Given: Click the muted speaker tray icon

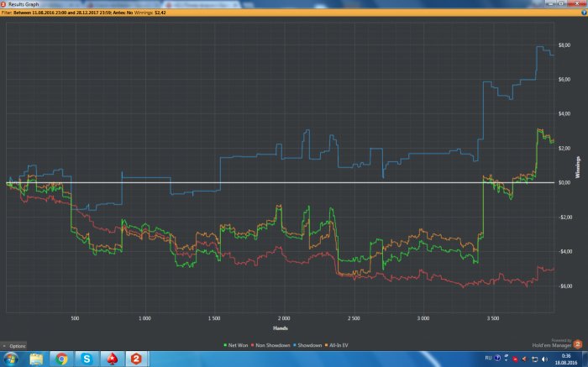Looking at the screenshot, I should pyautogui.click(x=524, y=359).
